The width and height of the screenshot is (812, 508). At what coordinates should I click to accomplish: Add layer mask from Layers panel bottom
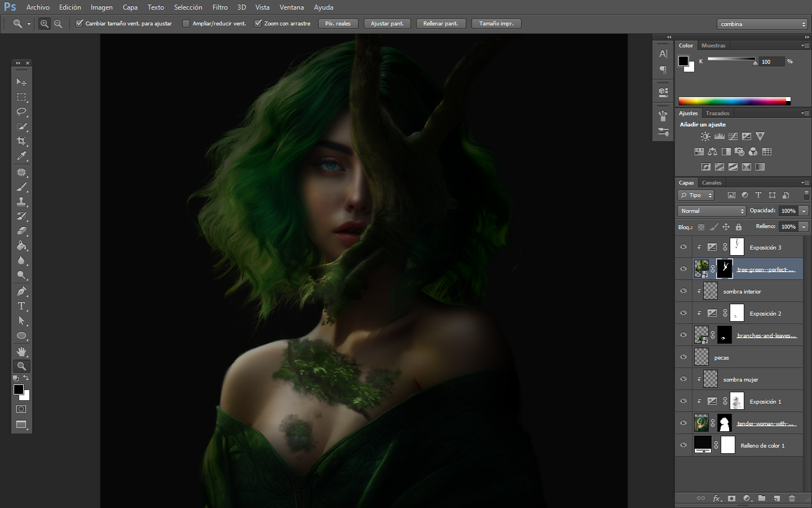point(731,498)
